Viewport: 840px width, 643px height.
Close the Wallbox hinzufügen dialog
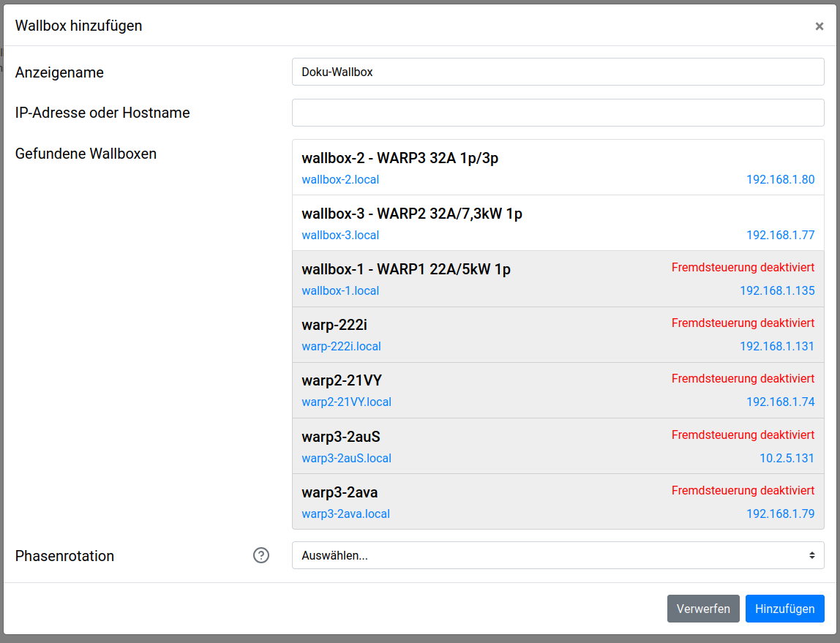819,26
